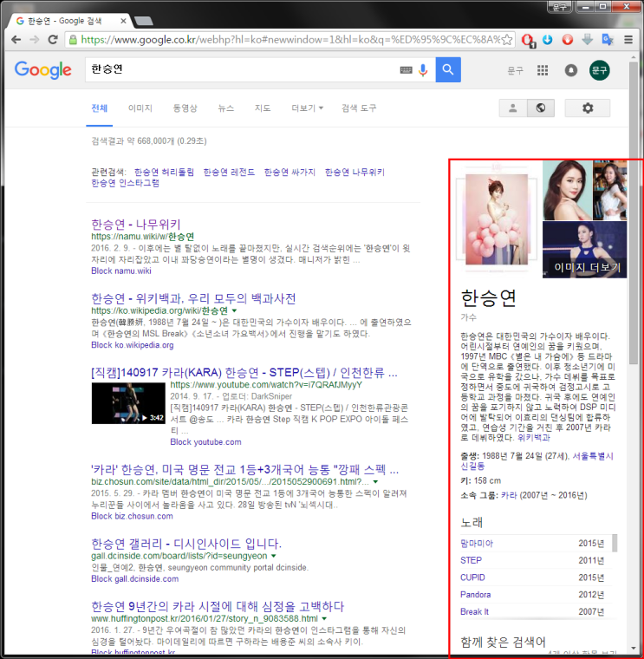Open 서울특별시 birthplace link

pos(593,455)
